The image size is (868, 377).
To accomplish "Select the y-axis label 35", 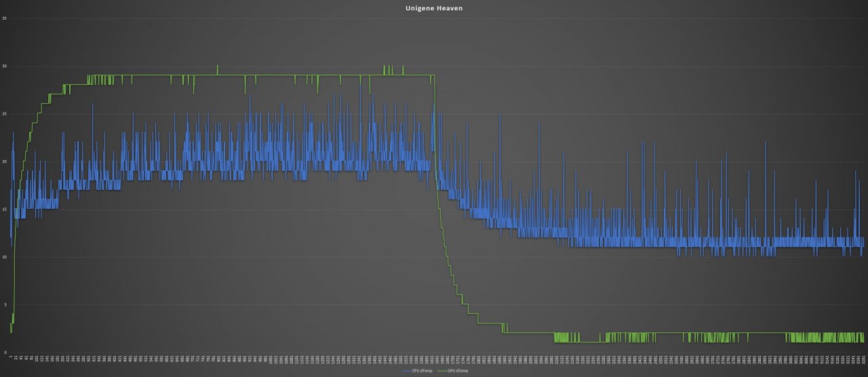I will click(5, 18).
